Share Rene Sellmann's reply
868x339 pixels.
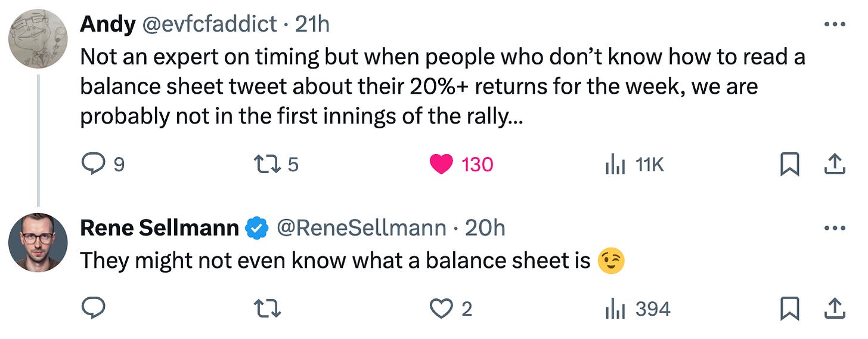(x=835, y=309)
